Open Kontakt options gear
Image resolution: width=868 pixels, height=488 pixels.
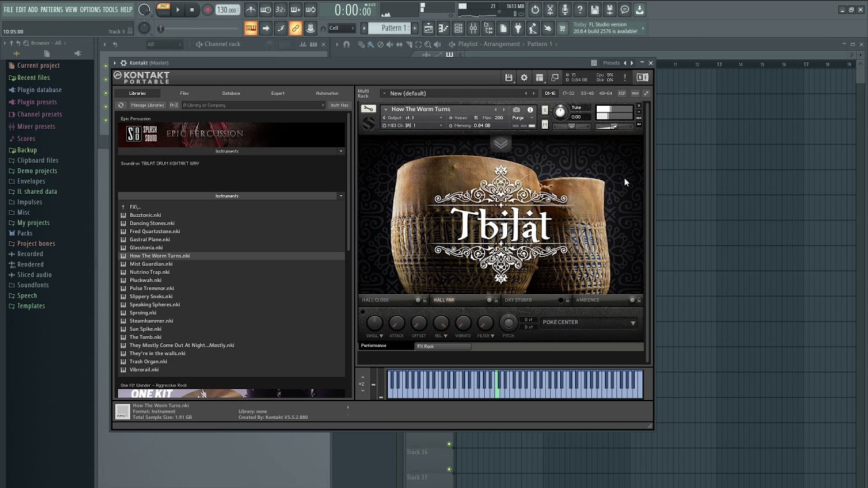(x=524, y=77)
